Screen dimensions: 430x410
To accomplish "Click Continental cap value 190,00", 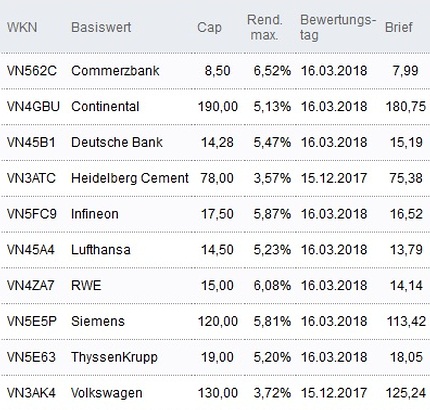I will tap(218, 107).
